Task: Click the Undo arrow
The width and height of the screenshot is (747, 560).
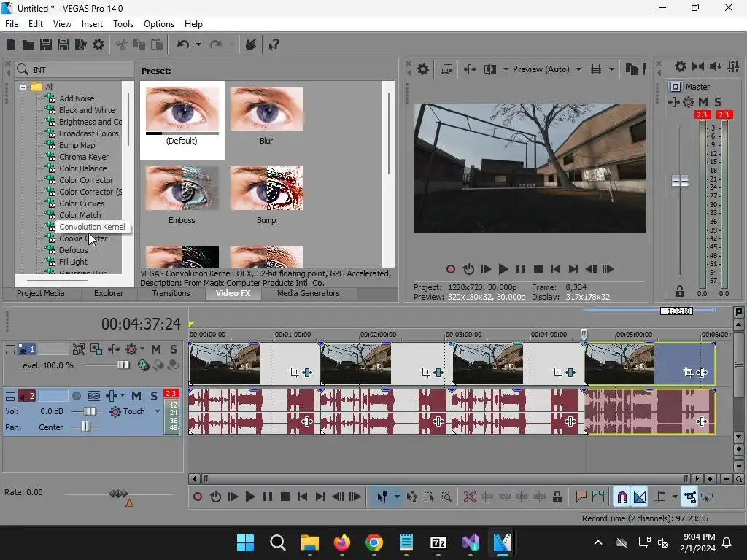Action: tap(183, 44)
